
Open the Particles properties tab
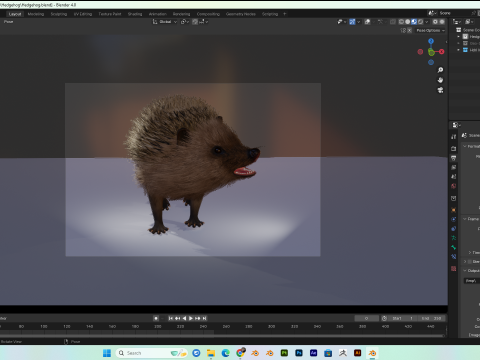coord(454,219)
